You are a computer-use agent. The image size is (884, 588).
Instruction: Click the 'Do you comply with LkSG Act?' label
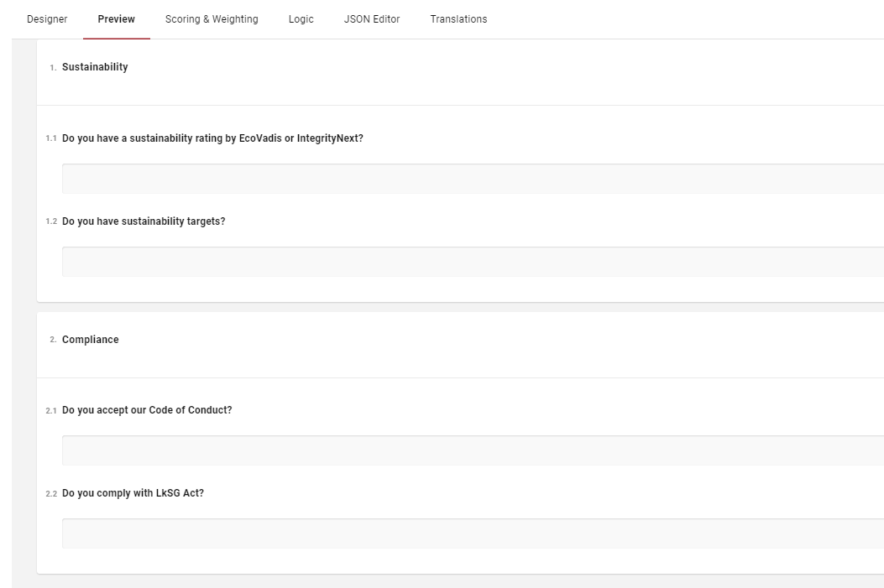[x=133, y=493]
